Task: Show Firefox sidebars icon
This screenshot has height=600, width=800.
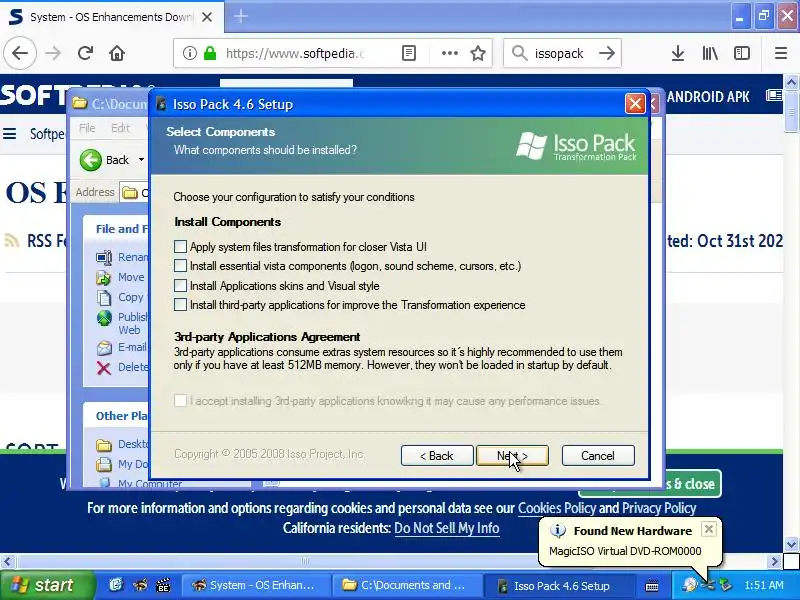Action: click(742, 53)
